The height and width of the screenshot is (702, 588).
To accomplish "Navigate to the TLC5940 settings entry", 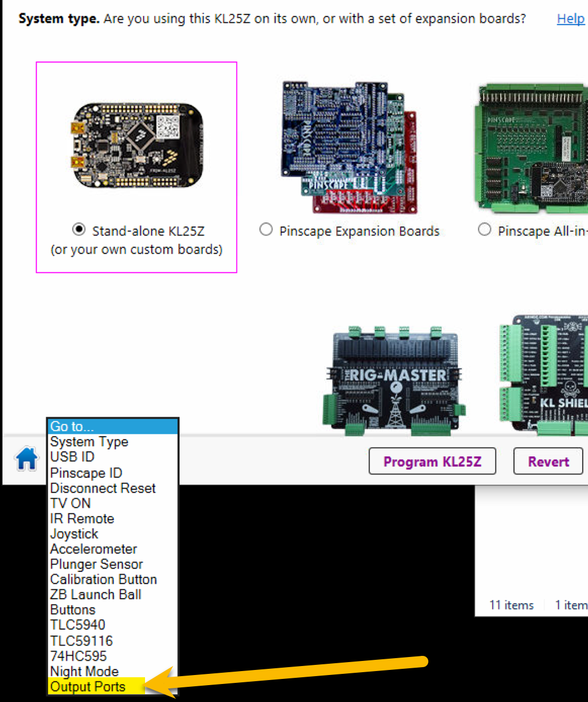I will tap(74, 625).
